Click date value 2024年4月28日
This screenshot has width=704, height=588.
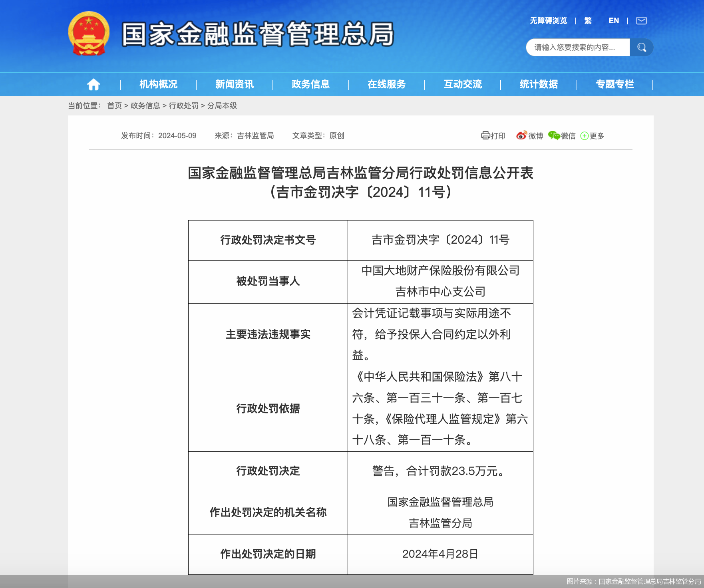pos(440,554)
